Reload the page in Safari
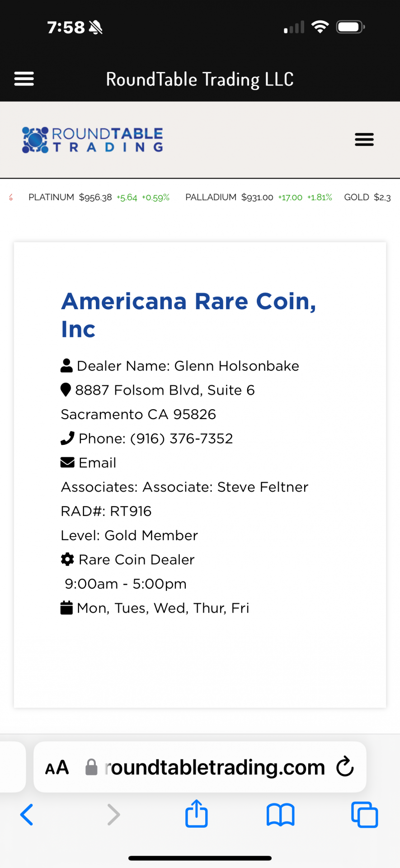 click(x=345, y=767)
